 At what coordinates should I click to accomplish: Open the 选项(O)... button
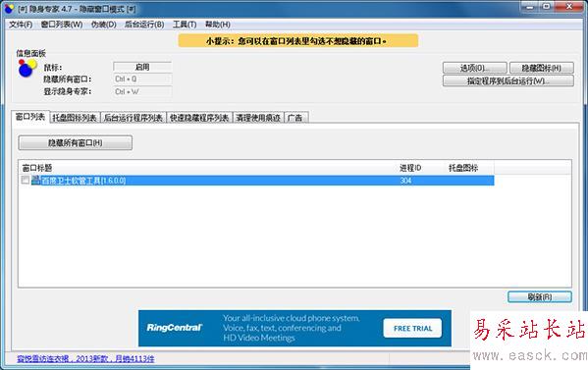[x=474, y=69]
